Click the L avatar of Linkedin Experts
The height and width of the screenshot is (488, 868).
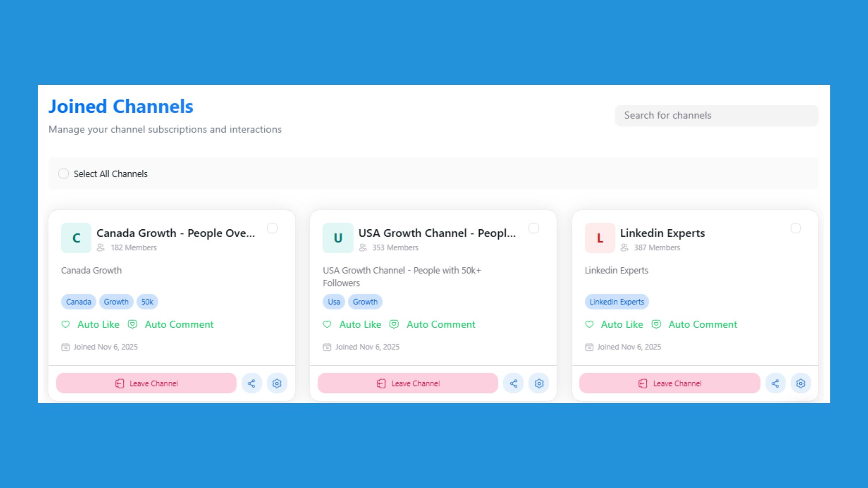tap(600, 238)
